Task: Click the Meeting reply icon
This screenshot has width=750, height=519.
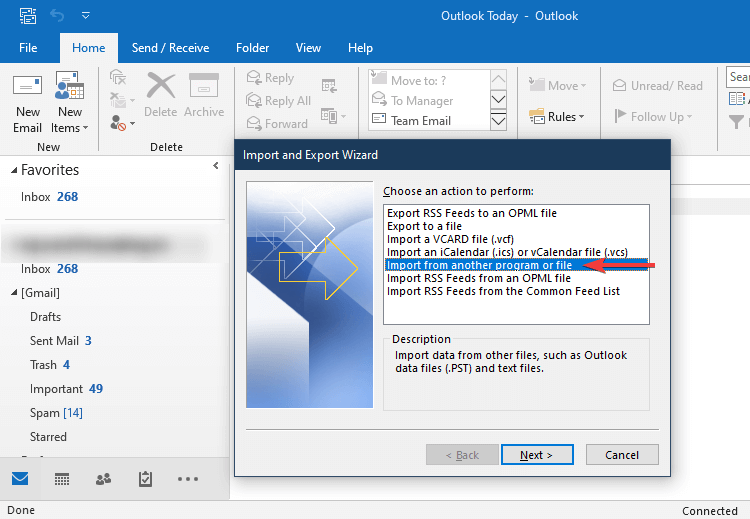Action: (329, 86)
